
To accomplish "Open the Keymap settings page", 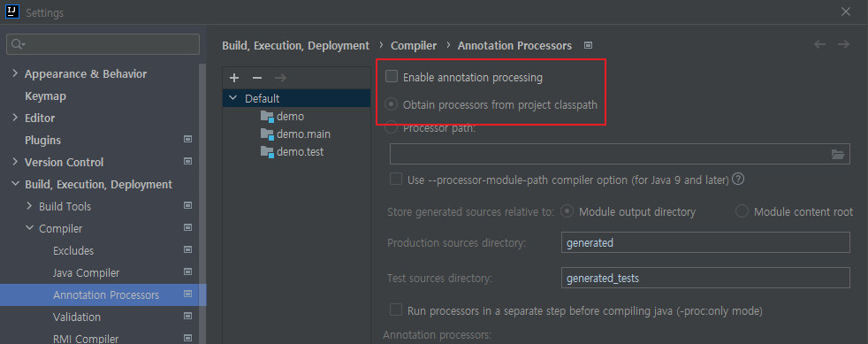I will 45,96.
